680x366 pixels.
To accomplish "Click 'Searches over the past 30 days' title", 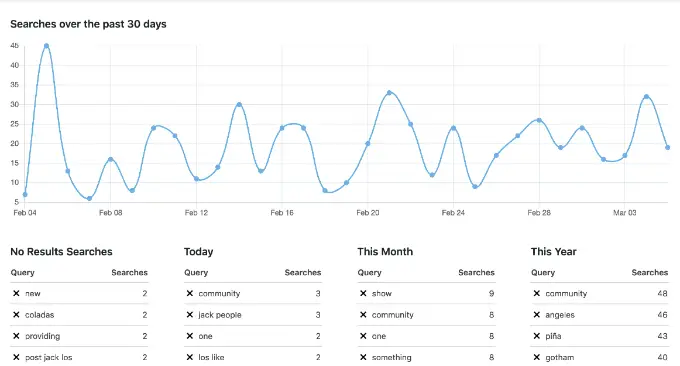I will [x=88, y=24].
